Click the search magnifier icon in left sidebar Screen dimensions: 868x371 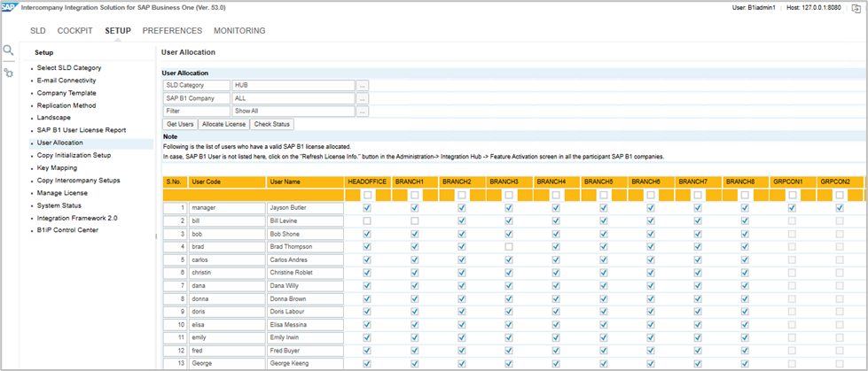point(9,51)
